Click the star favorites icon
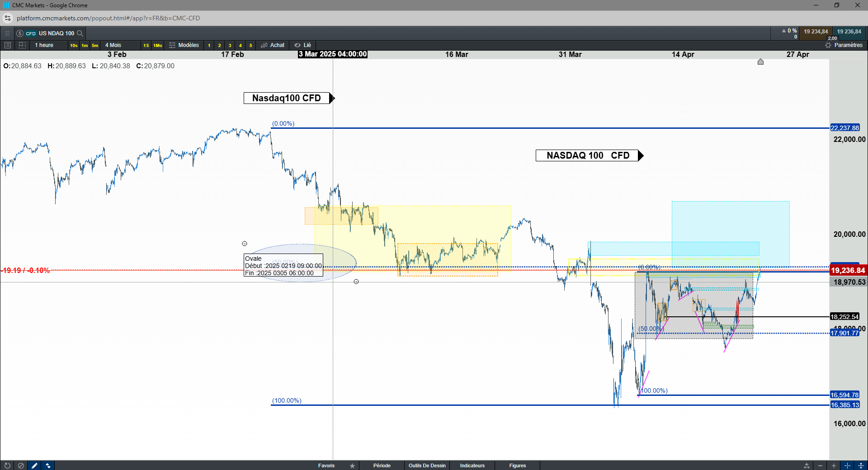This screenshot has height=470, width=868. tap(352, 465)
